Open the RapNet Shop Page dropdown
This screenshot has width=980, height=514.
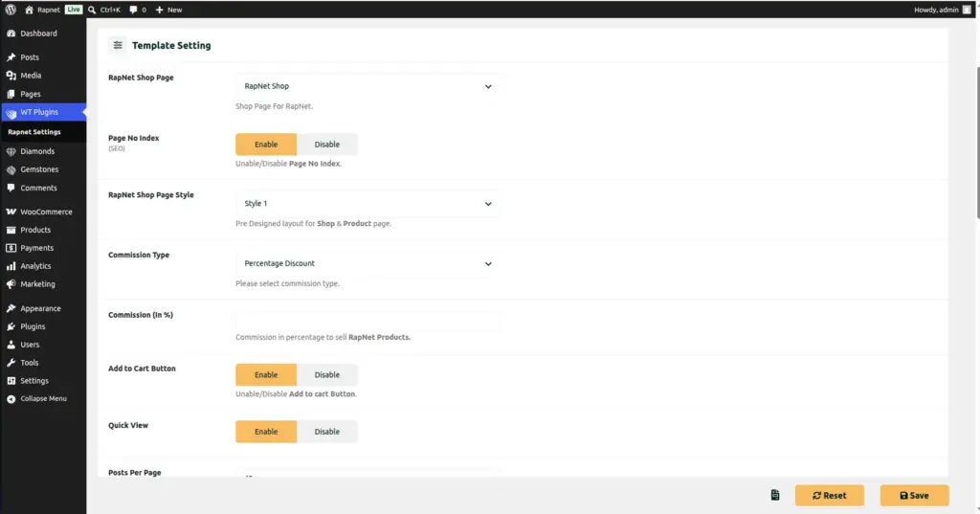click(368, 86)
